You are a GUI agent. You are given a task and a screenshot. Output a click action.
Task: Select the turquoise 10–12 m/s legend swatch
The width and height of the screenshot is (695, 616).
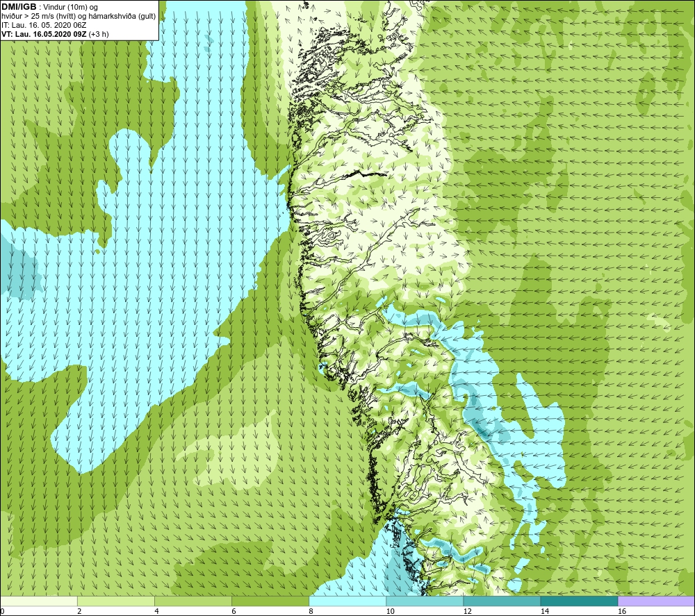click(425, 601)
